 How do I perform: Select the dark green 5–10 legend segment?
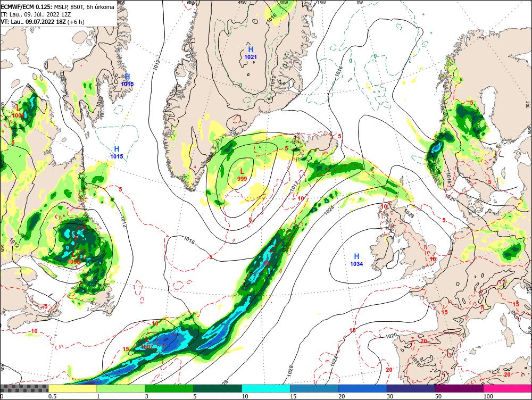(x=218, y=388)
